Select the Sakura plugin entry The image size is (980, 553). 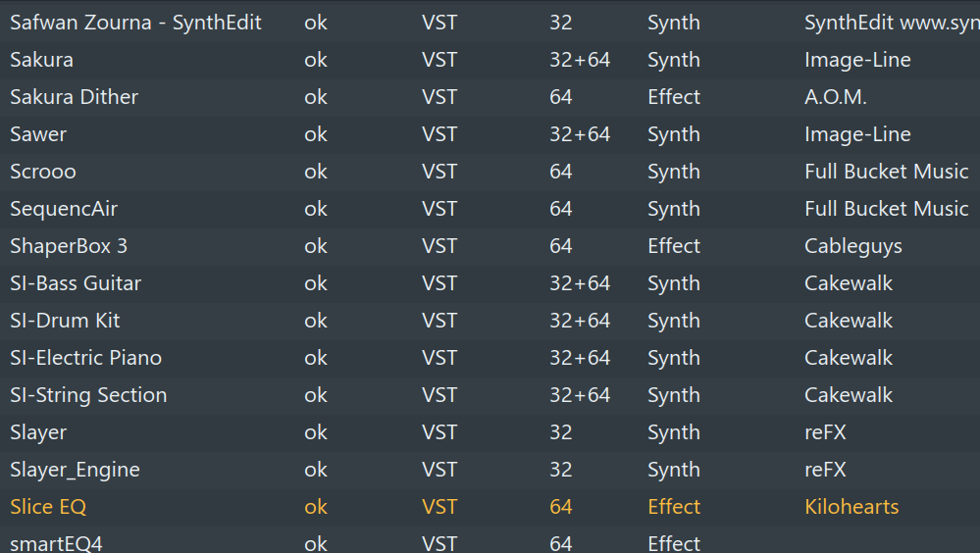coord(41,60)
